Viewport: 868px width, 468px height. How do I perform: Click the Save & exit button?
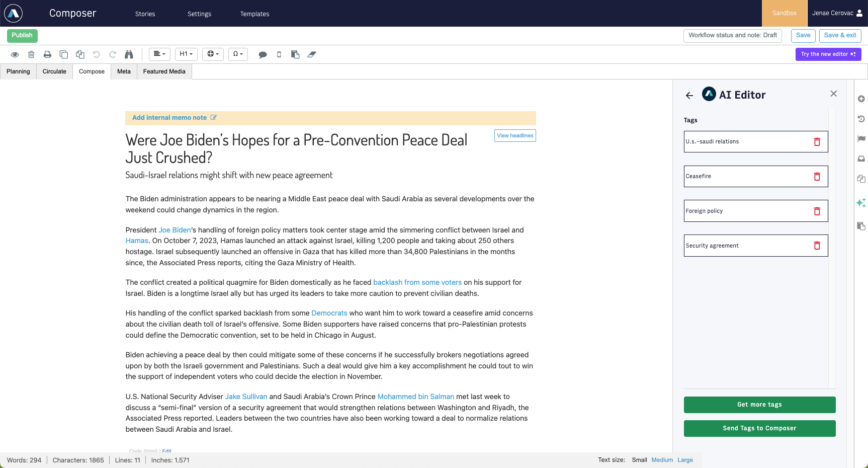840,36
